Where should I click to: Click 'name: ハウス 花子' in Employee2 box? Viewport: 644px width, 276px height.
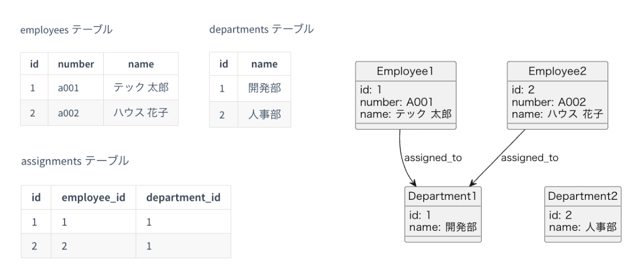pyautogui.click(x=557, y=114)
